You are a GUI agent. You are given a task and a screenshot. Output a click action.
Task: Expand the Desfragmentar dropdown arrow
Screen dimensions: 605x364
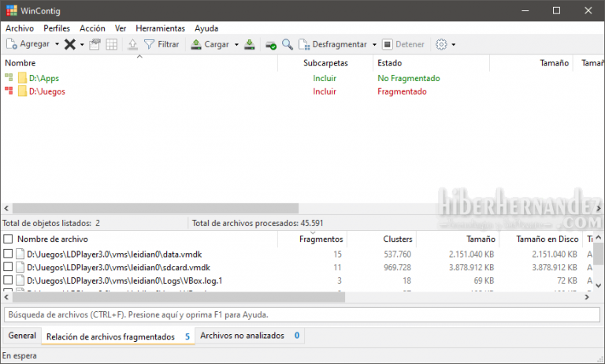pyautogui.click(x=375, y=44)
